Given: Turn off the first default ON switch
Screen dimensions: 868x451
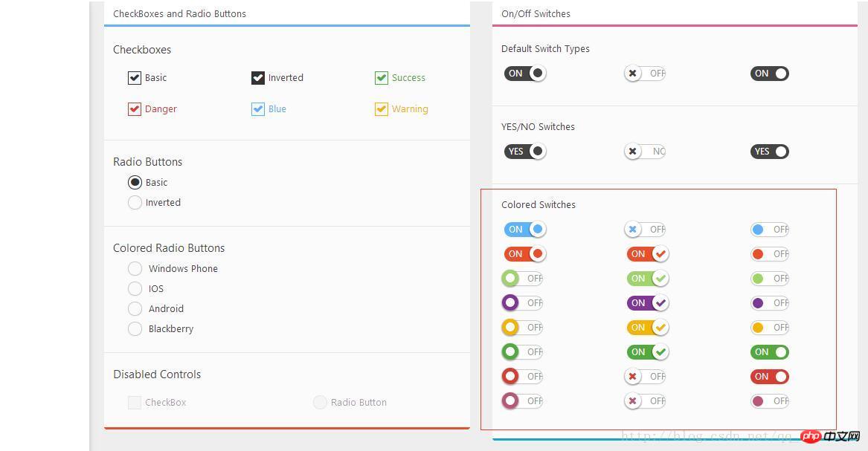Looking at the screenshot, I should pyautogui.click(x=525, y=74).
